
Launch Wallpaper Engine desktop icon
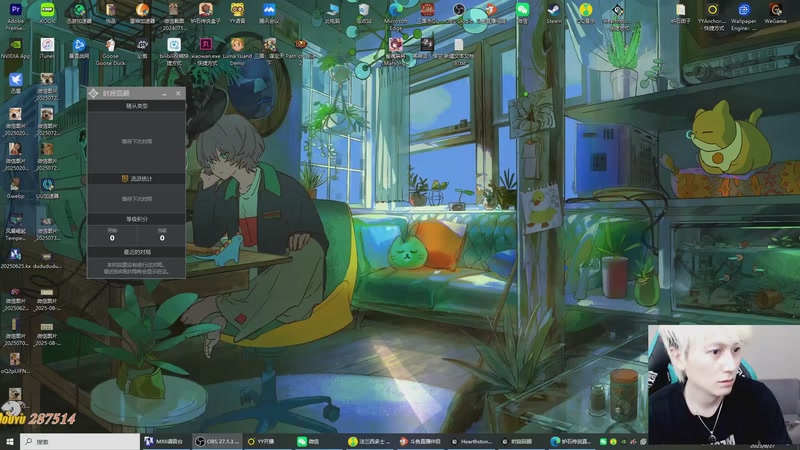tap(743, 17)
